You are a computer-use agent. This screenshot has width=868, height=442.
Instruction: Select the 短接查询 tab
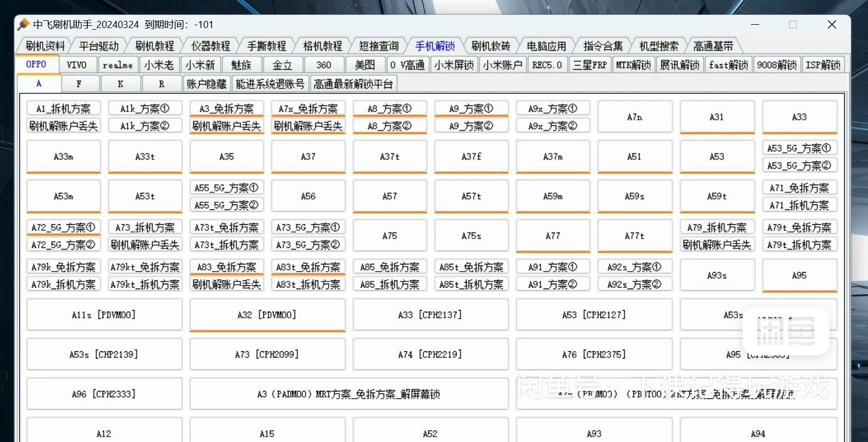coord(379,46)
